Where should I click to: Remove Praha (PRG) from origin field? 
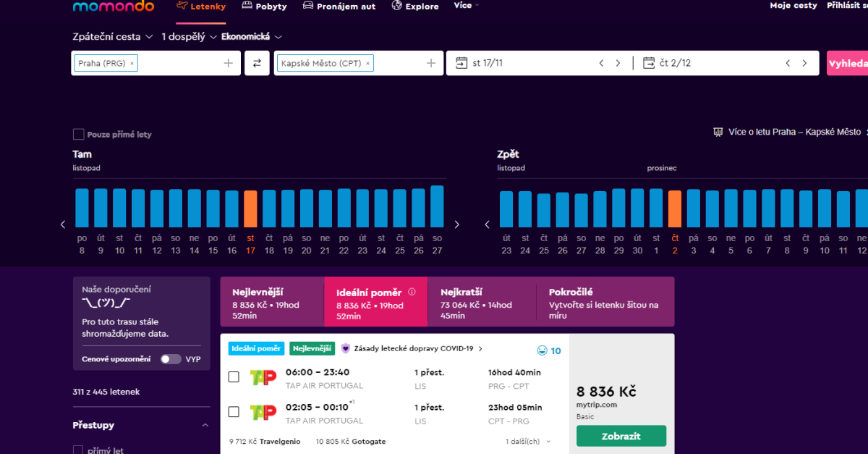point(132,64)
